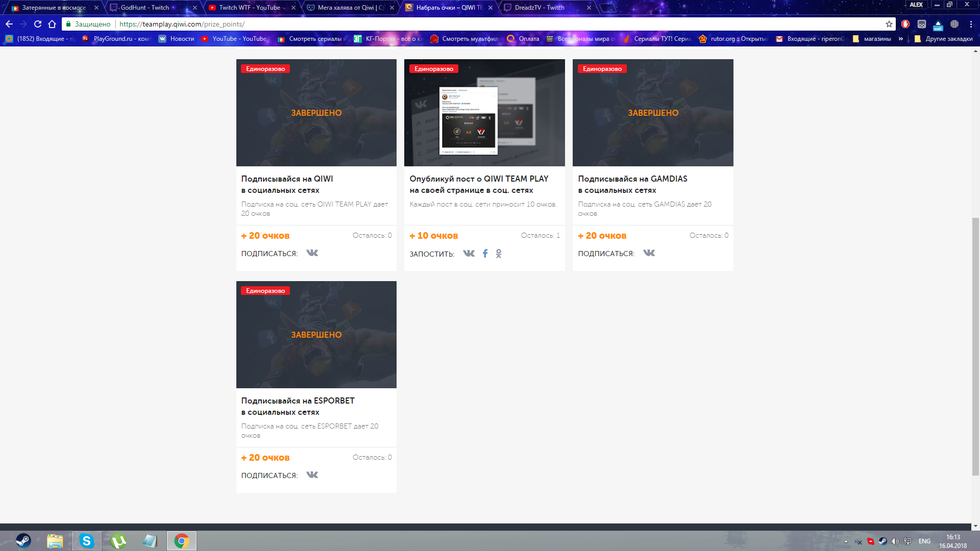Image resolution: width=980 pixels, height=551 pixels.
Task: Open uTorrent from the taskbar
Action: 118,541
